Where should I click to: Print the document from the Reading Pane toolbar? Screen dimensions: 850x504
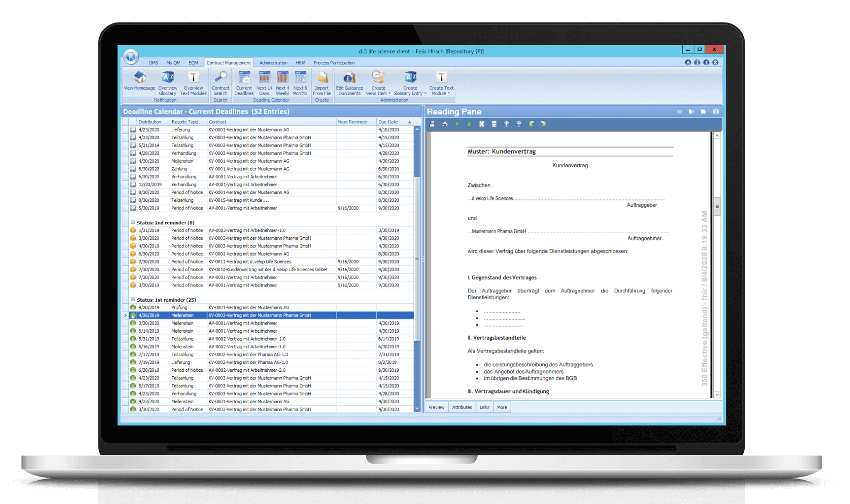pos(445,124)
